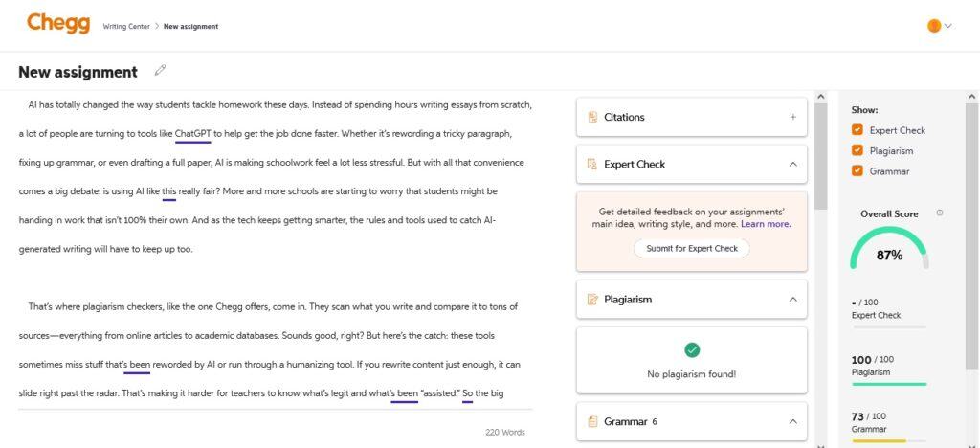Image resolution: width=980 pixels, height=448 pixels.
Task: Click the right sidebar scrollbar thumb
Action: [x=972, y=236]
